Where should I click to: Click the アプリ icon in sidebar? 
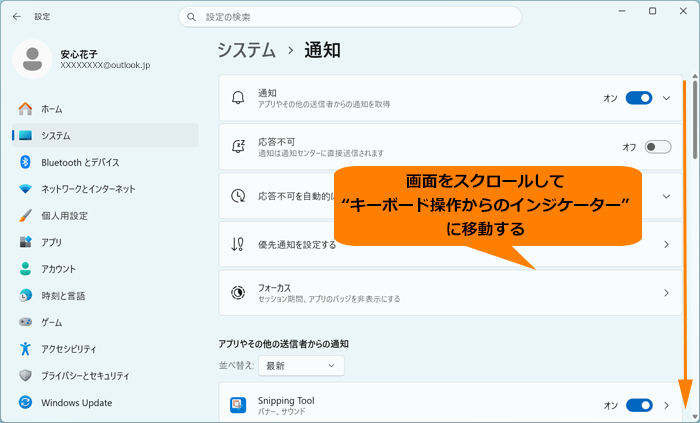(x=25, y=242)
